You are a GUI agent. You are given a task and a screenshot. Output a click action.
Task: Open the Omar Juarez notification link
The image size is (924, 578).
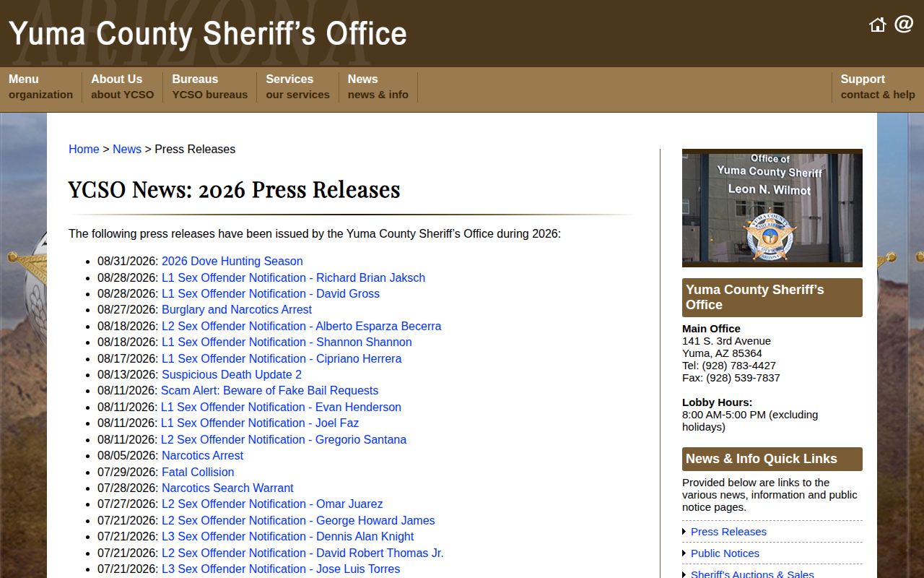coord(272,504)
